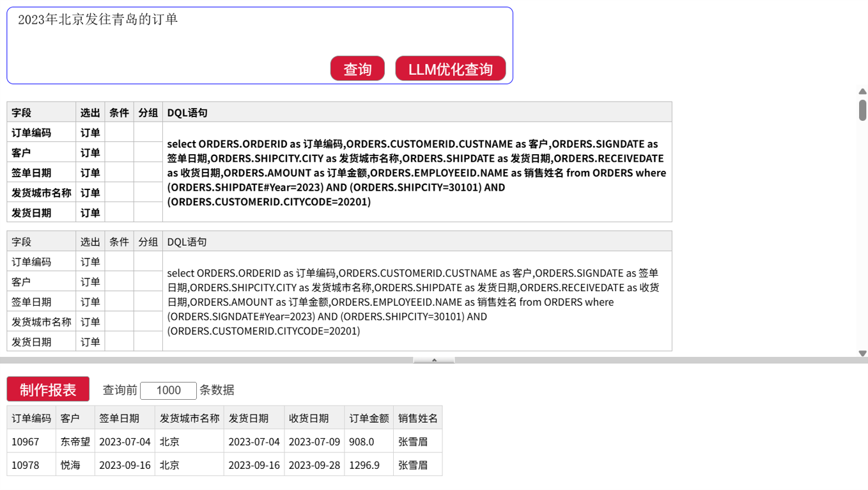
Task: Click order number 10978 in results
Action: 26,465
